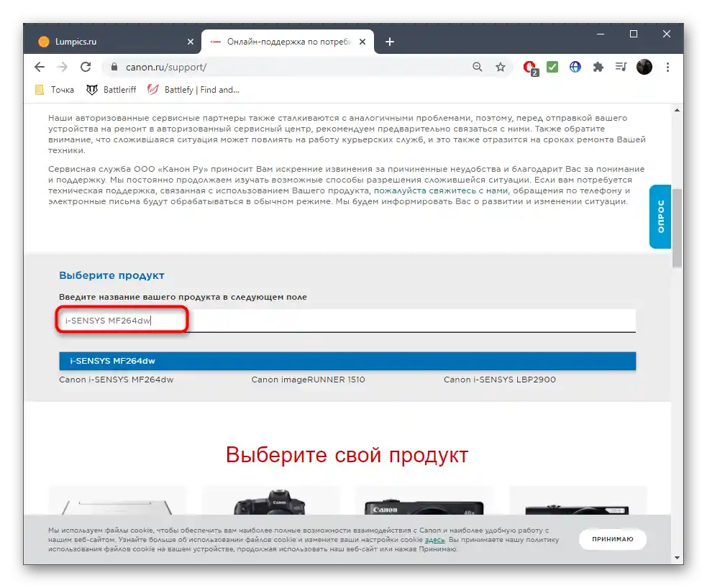The height and width of the screenshot is (588, 707).
Task: Click the zoom magnifier in the address bar
Action: (x=478, y=67)
